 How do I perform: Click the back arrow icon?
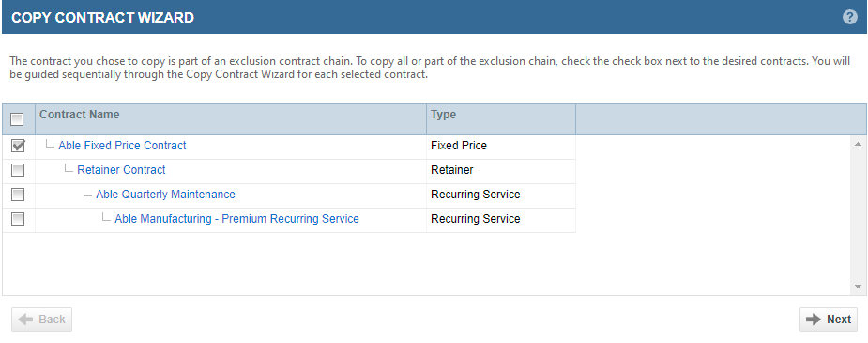click(x=25, y=320)
